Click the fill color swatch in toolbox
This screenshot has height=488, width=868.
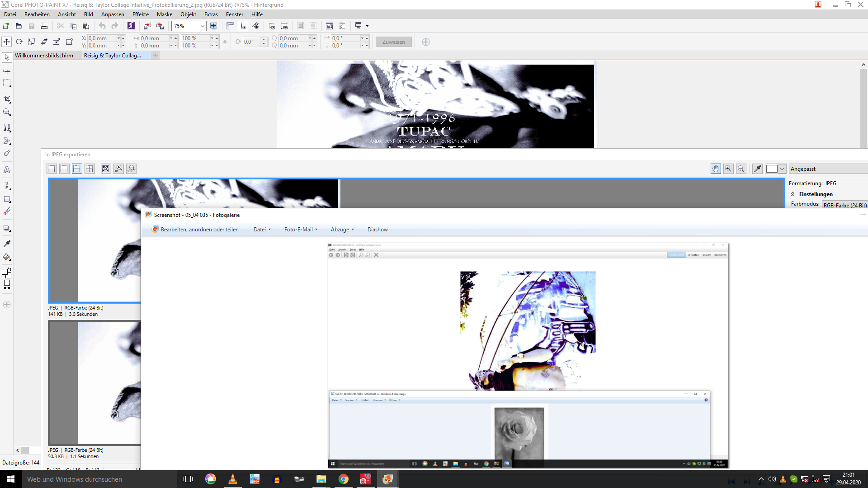click(x=7, y=283)
